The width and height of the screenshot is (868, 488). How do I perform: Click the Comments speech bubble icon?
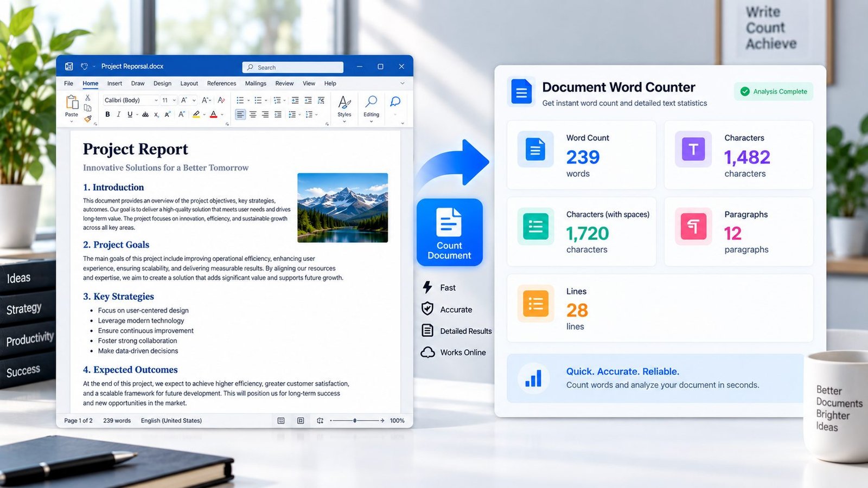(395, 101)
